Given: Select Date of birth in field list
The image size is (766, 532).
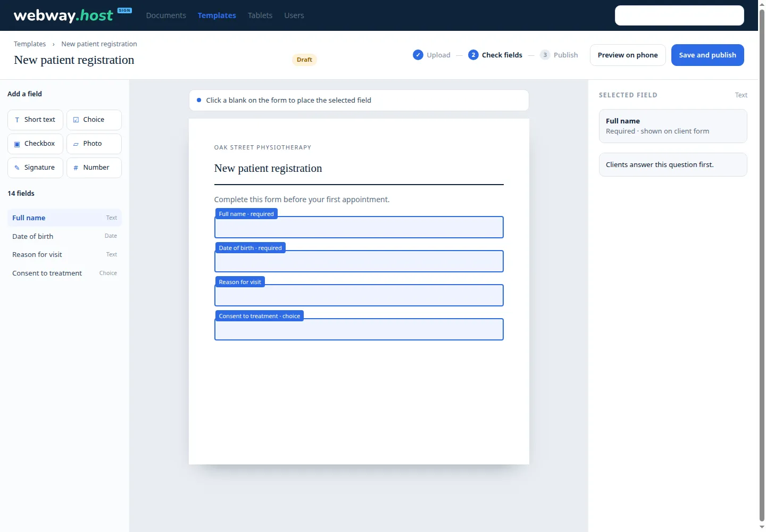Looking at the screenshot, I should click(64, 236).
